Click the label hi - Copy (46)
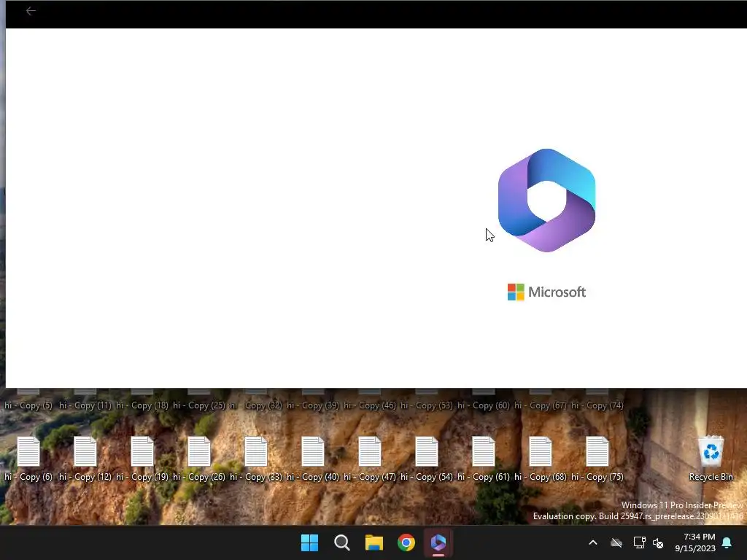747x560 pixels. (370, 405)
